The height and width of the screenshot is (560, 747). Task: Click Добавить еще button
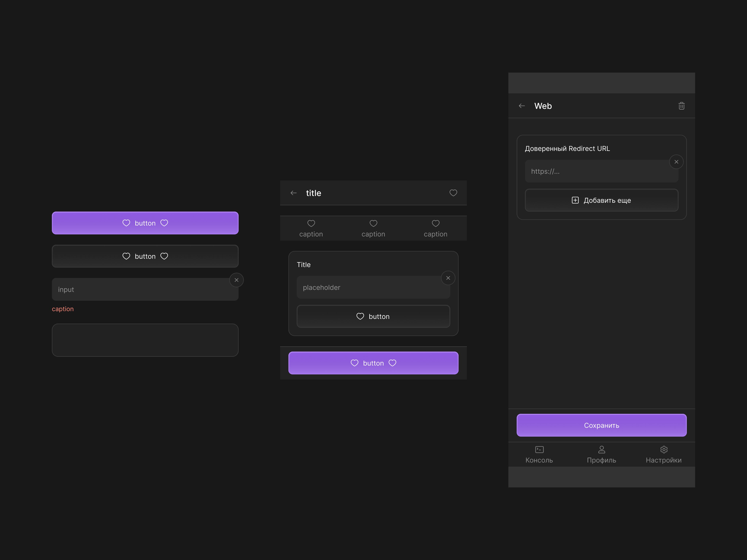[601, 200]
